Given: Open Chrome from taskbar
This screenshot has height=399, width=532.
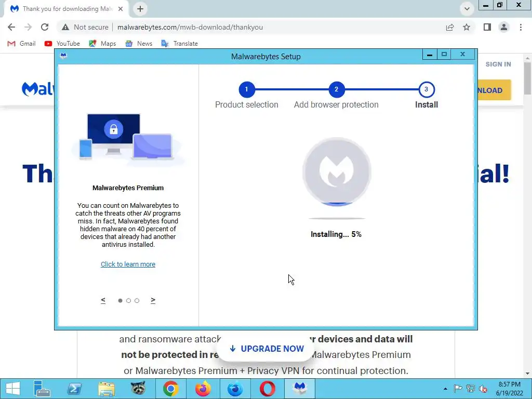Looking at the screenshot, I should 170,389.
